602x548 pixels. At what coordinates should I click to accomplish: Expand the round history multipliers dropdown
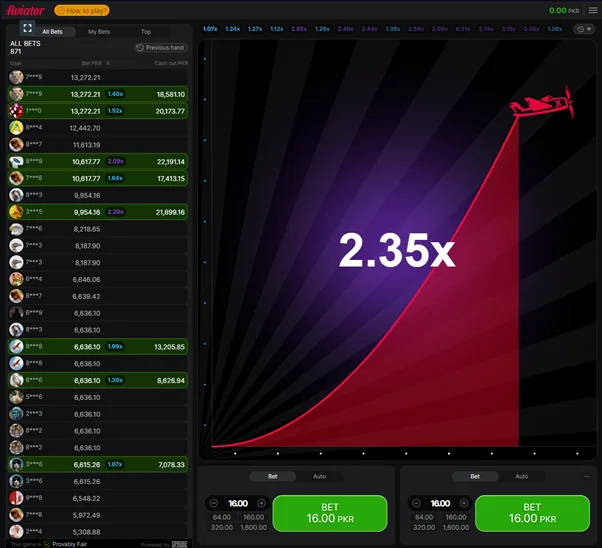point(583,29)
